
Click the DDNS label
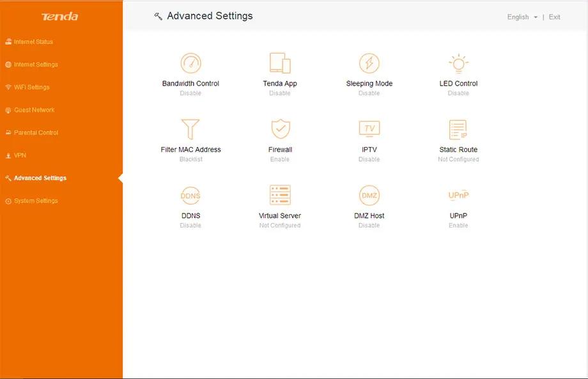pos(190,215)
